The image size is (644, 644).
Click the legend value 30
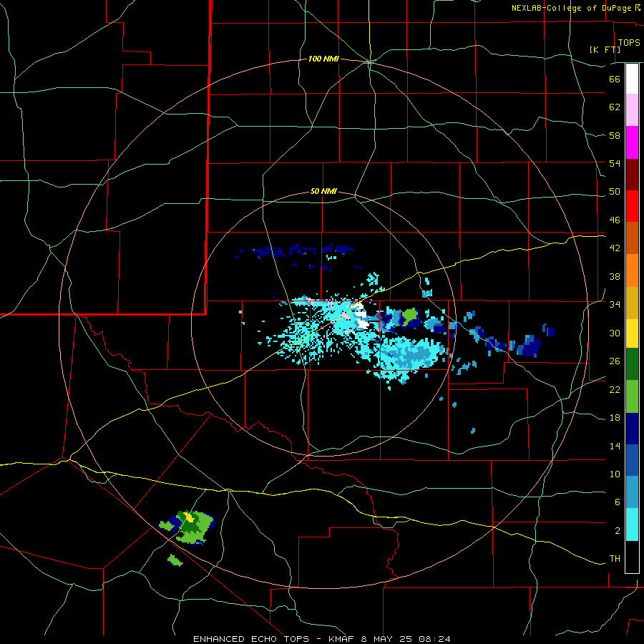pyautogui.click(x=615, y=333)
